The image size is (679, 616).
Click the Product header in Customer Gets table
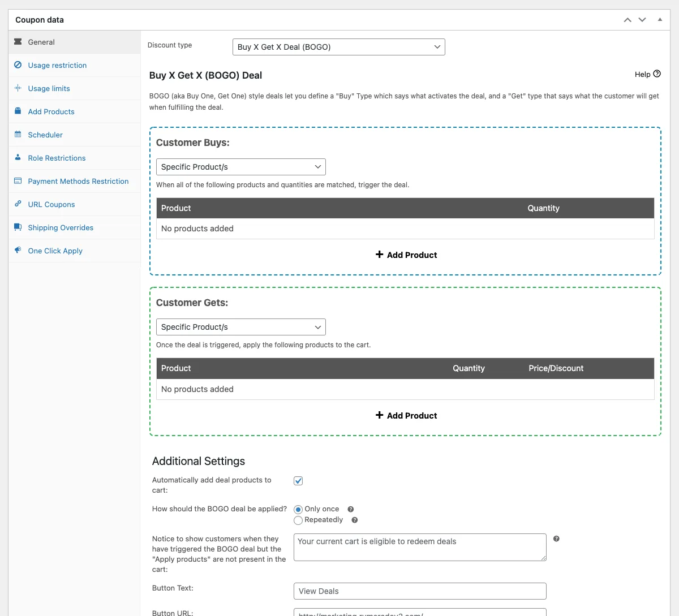point(176,368)
